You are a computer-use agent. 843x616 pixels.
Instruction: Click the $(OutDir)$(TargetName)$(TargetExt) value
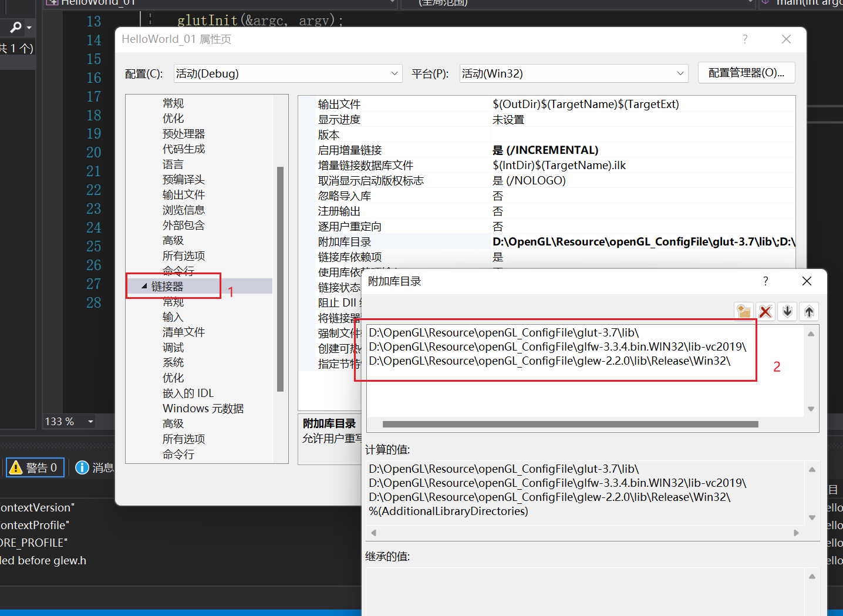[586, 105]
